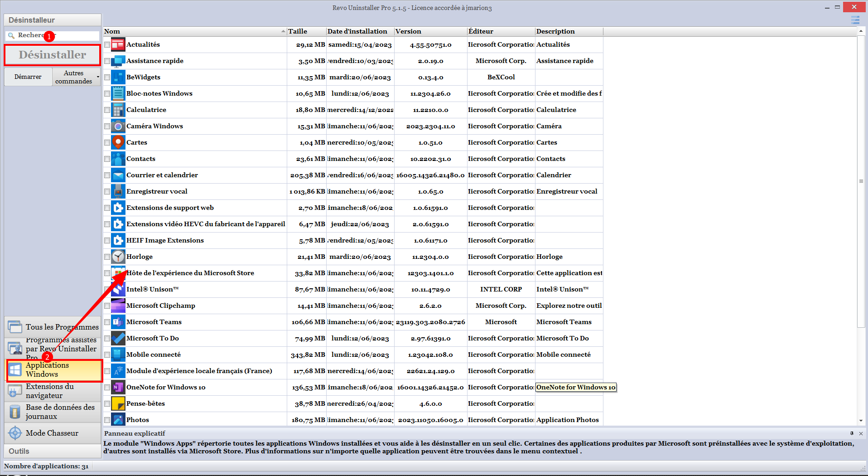Click the Enregistreur vocal app icon
Viewport: 868px width, 476px height.
coord(118,191)
